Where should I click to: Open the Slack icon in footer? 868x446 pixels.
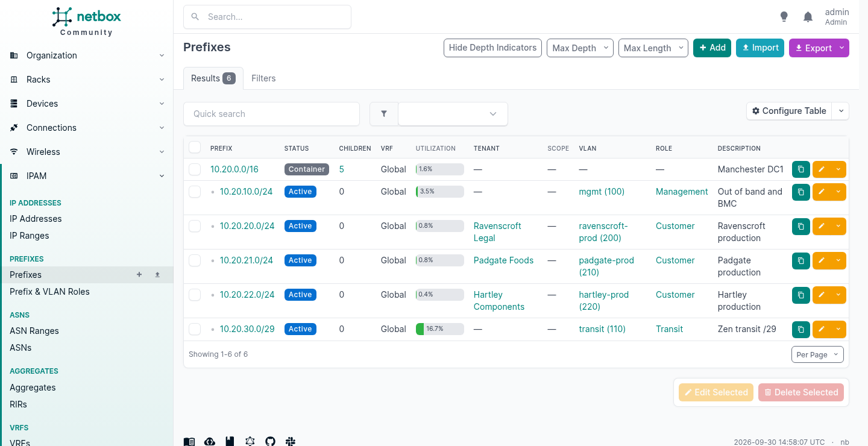291,442
